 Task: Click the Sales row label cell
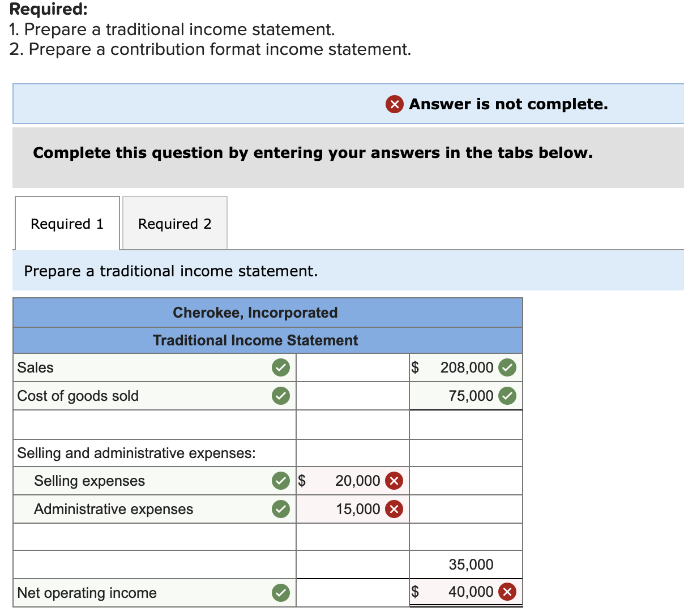click(155, 367)
